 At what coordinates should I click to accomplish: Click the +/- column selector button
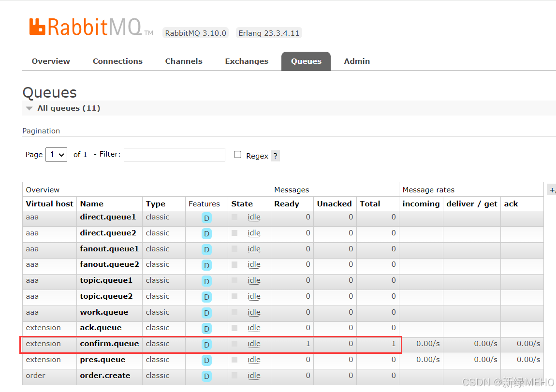pyautogui.click(x=552, y=190)
